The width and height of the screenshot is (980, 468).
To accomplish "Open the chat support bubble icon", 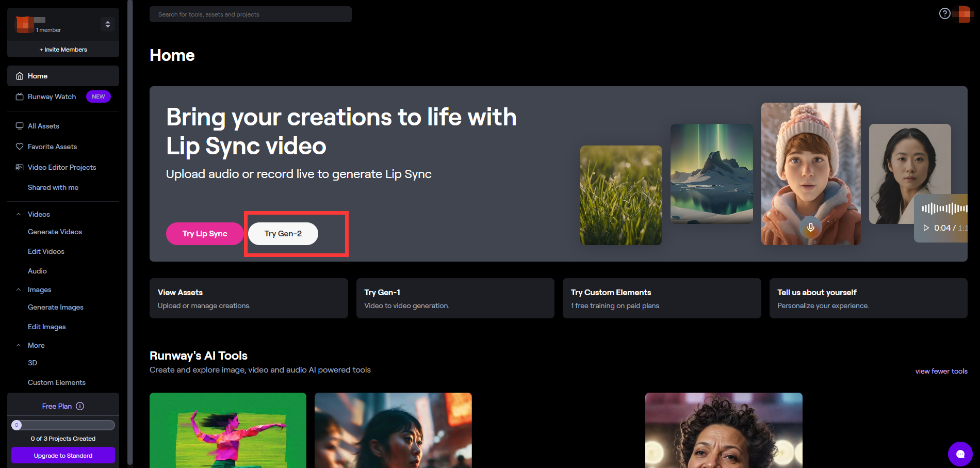I will tap(960, 454).
